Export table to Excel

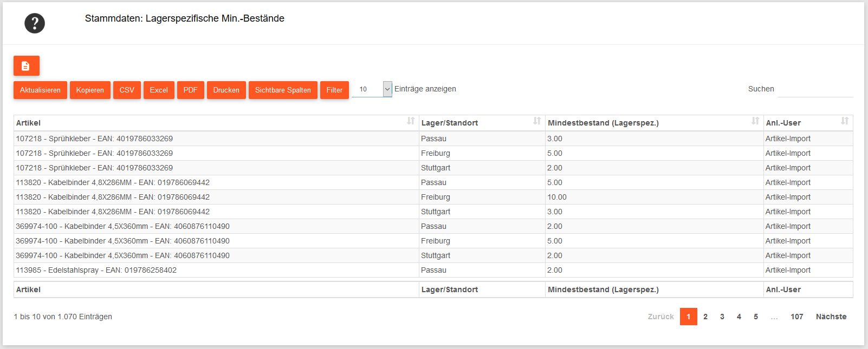[x=159, y=90]
